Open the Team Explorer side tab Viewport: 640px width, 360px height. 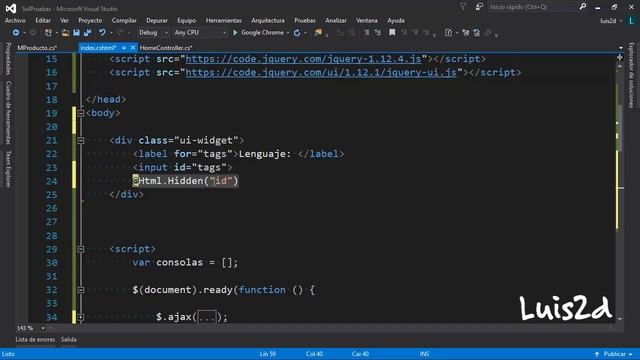[x=8, y=169]
